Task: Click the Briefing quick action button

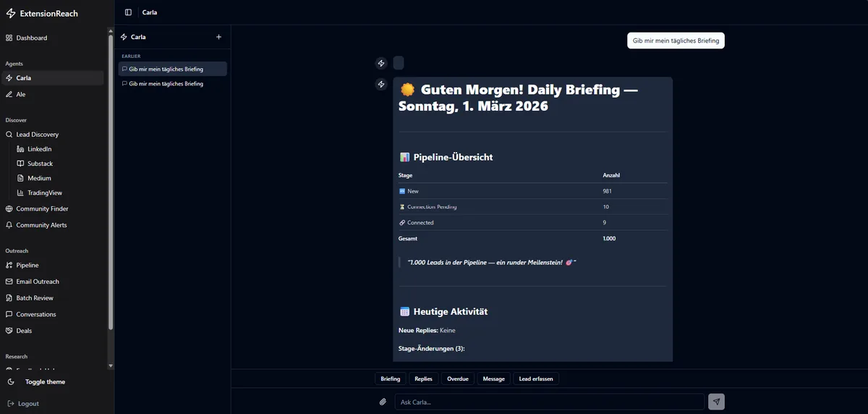Action: [x=391, y=379]
